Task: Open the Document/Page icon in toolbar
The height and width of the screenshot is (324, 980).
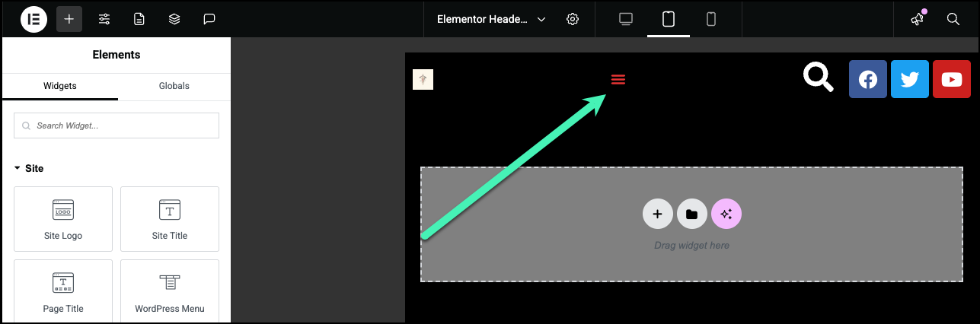Action: click(x=139, y=19)
